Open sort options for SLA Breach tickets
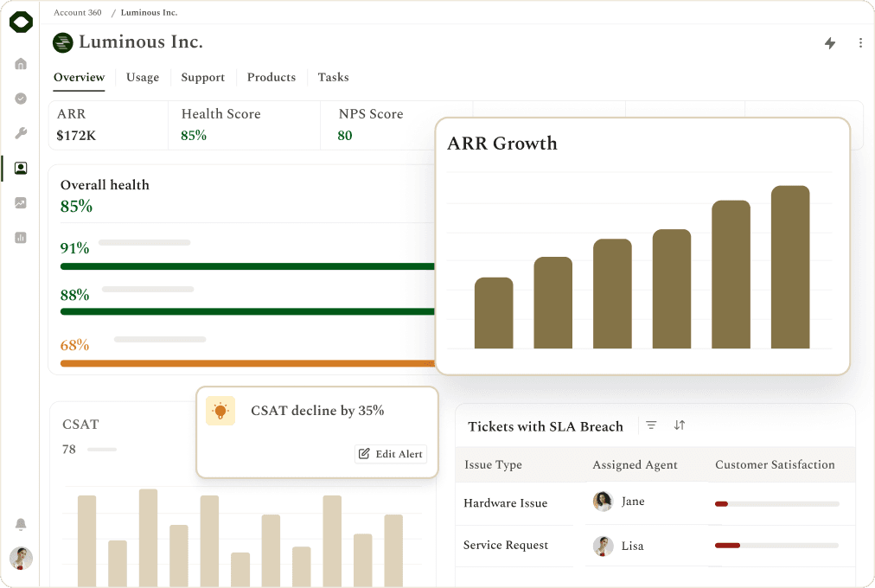The width and height of the screenshot is (875, 588). click(679, 425)
